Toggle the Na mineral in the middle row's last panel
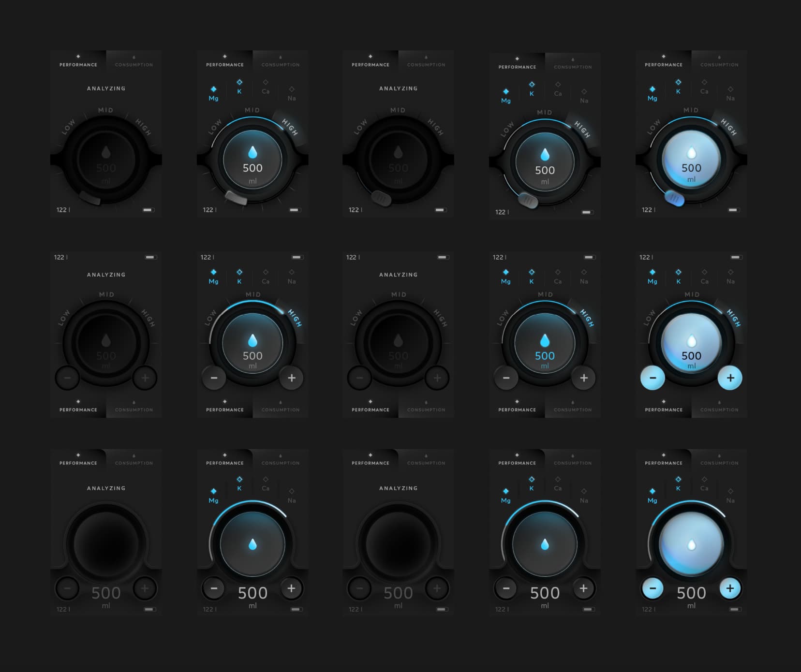801x672 pixels. point(730,277)
